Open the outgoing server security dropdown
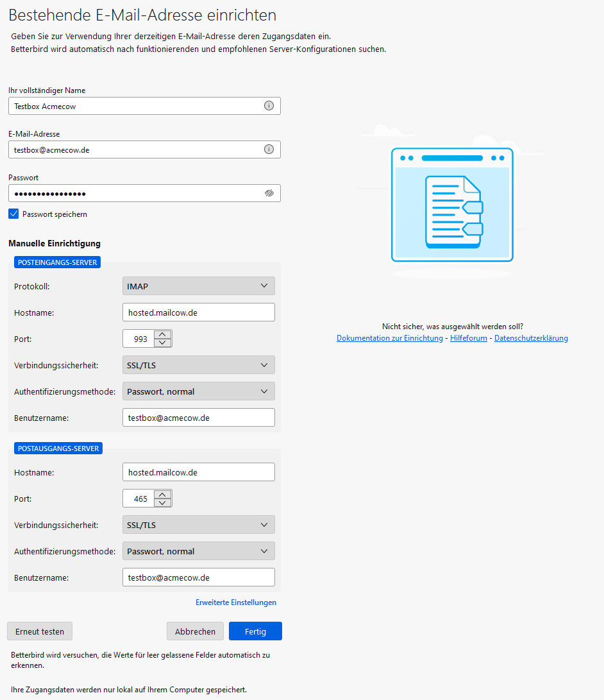This screenshot has height=700, width=604. point(198,524)
